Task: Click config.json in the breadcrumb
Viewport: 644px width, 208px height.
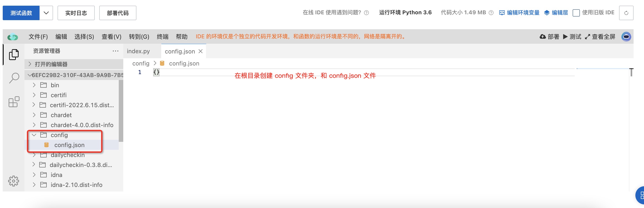Action: [x=184, y=63]
